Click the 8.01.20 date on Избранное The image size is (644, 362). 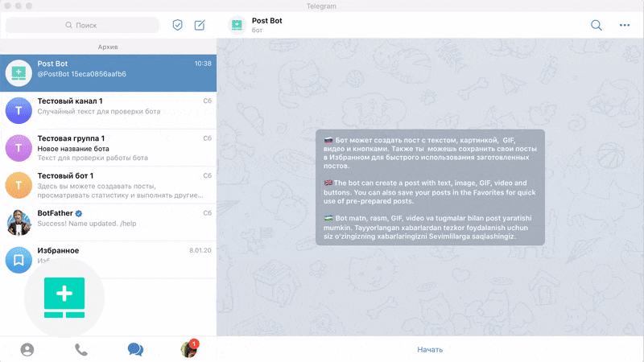click(x=200, y=250)
